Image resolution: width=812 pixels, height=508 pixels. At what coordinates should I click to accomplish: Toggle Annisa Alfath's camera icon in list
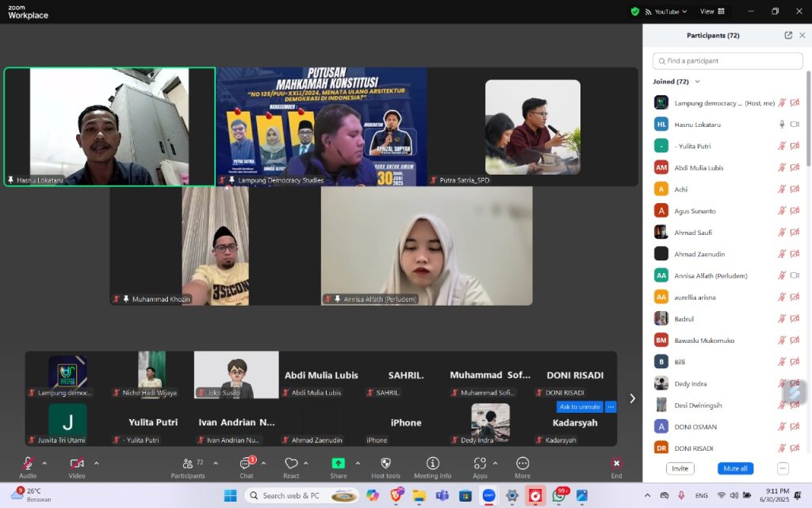coord(795,275)
